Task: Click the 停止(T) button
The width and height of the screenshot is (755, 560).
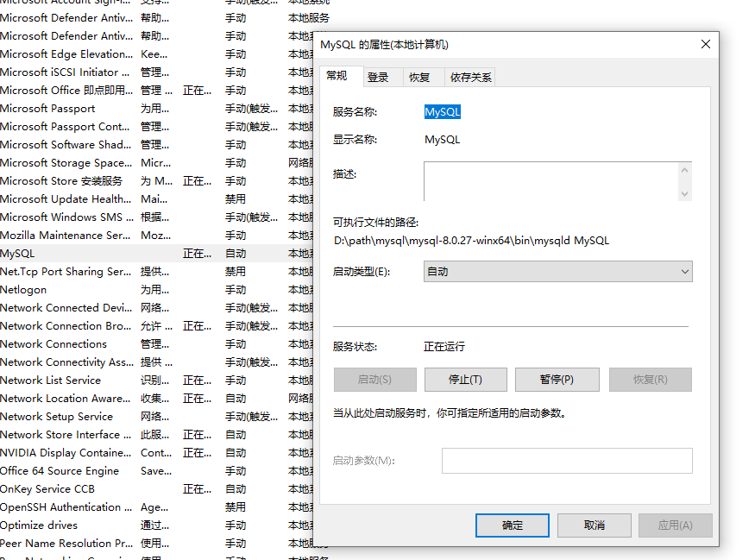Action: coord(466,380)
